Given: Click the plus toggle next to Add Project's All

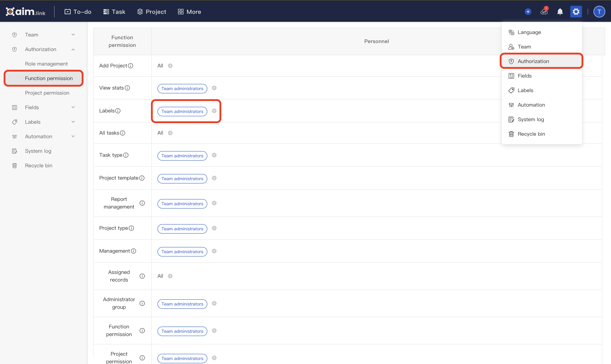Looking at the screenshot, I should tap(170, 66).
